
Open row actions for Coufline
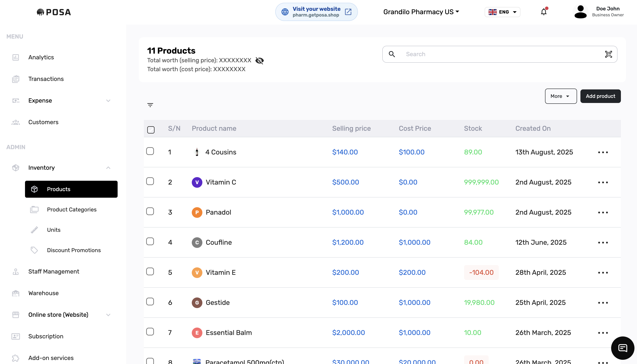click(x=603, y=243)
